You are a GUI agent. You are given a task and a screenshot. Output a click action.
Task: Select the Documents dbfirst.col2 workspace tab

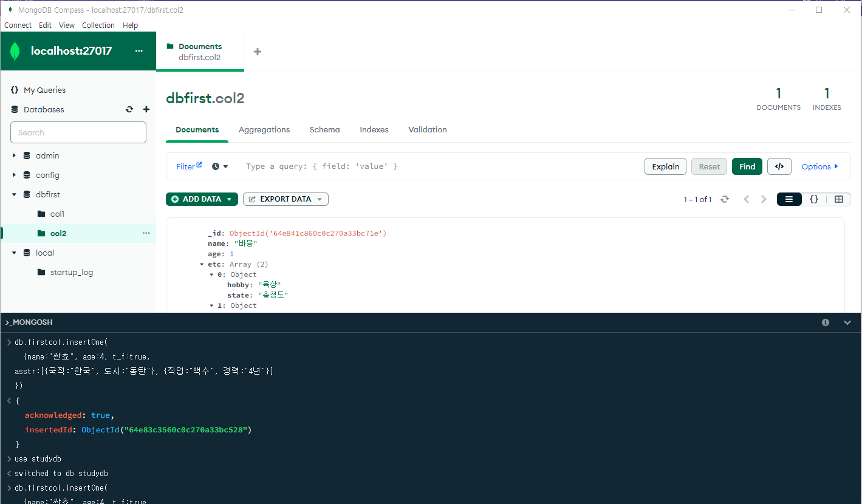pos(200,52)
